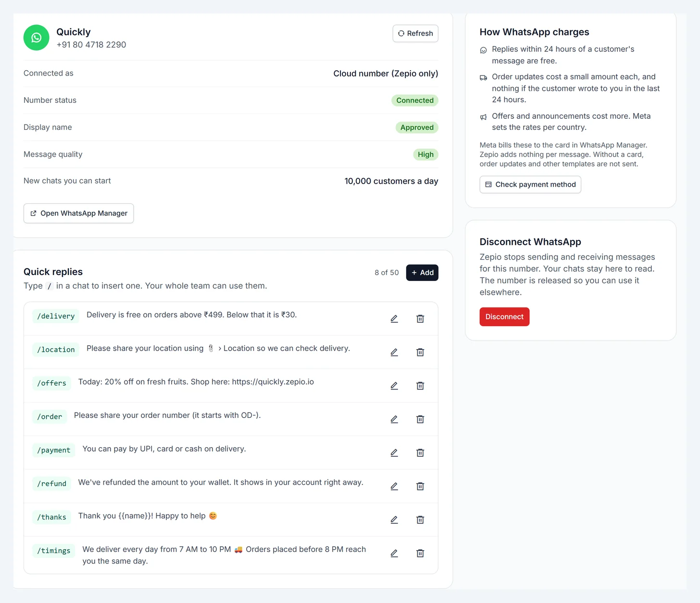
Task: Click 'Cloud number (Zepio only)' value
Action: (386, 74)
